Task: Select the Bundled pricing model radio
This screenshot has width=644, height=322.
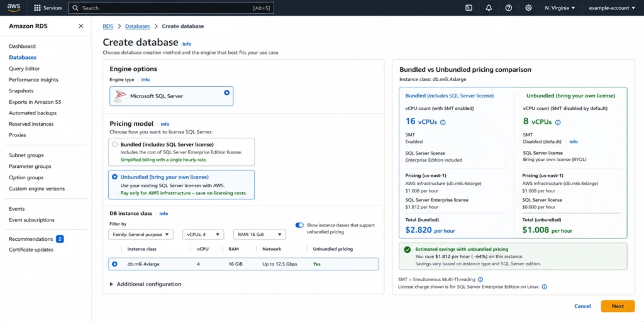Action: click(114, 145)
